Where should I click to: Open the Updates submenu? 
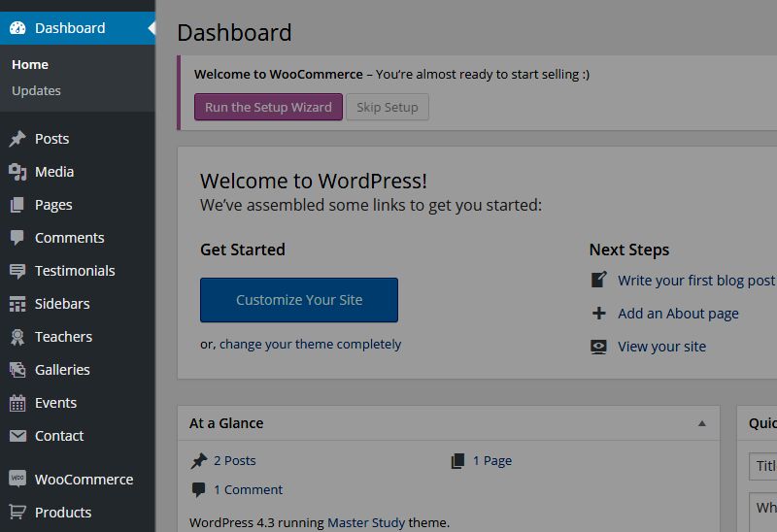pyautogui.click(x=36, y=91)
